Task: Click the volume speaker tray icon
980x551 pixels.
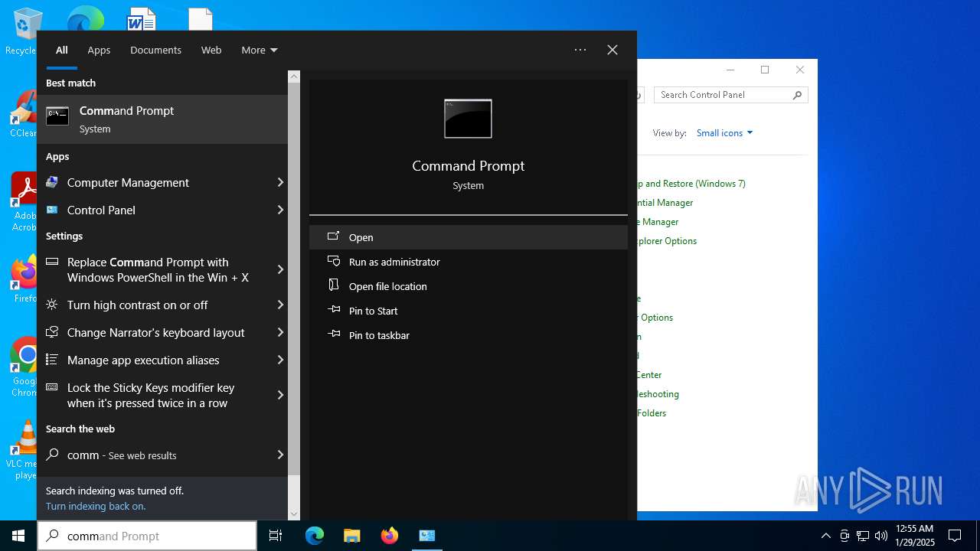Action: coord(880,536)
